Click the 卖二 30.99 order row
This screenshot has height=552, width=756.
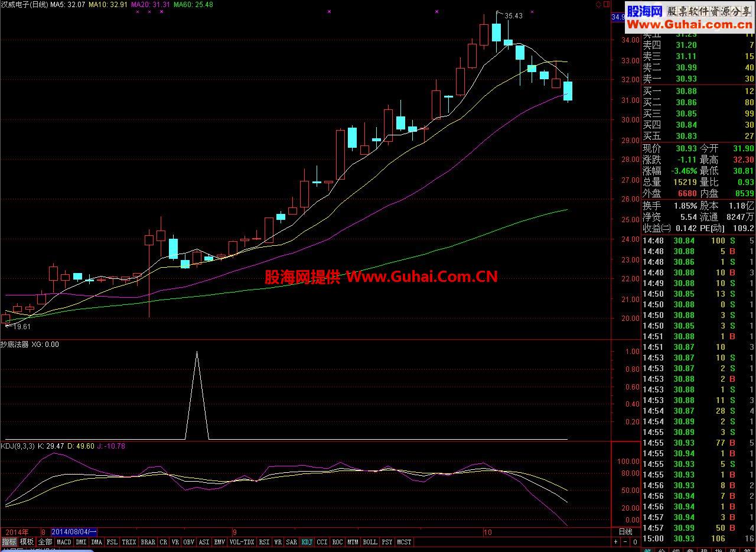(x=698, y=67)
